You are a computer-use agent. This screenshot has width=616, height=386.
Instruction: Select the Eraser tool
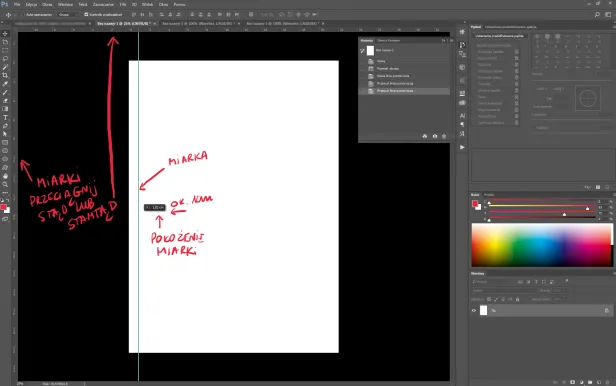click(5, 101)
